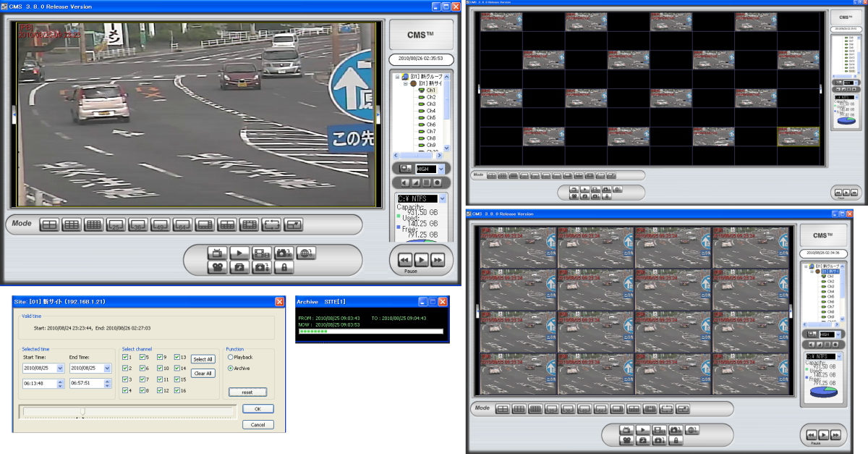Click the play button above Pause in single-camera CMS window

(421, 260)
